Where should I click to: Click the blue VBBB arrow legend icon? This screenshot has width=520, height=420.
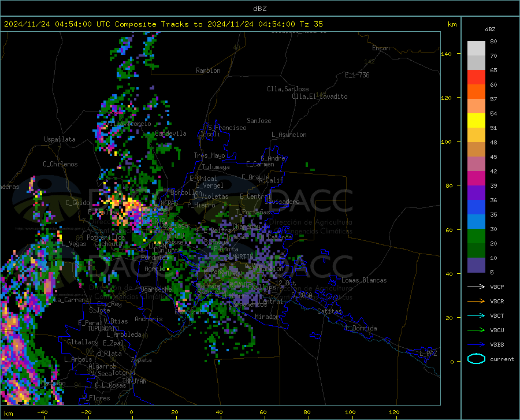pyautogui.click(x=476, y=345)
